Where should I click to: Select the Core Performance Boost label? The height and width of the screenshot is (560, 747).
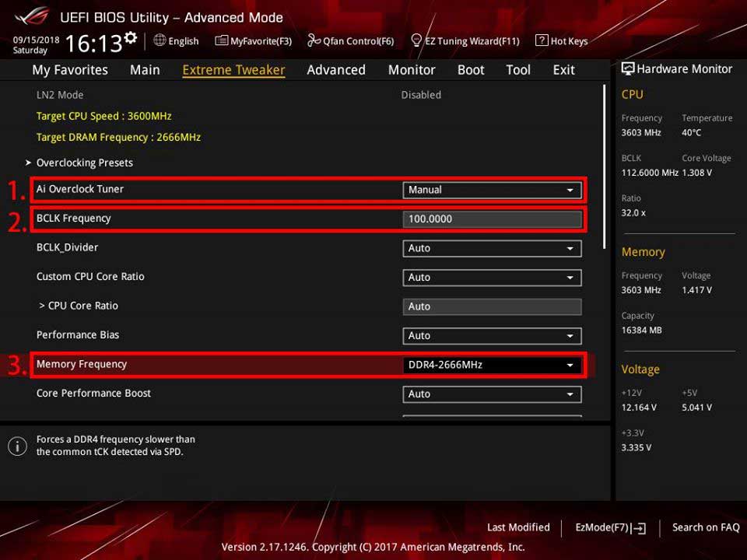tap(93, 394)
